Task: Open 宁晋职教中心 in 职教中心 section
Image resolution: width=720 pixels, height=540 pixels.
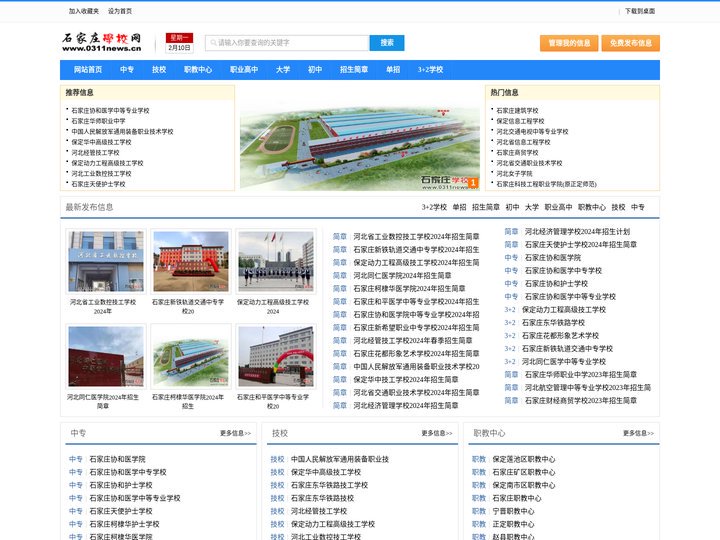Action: (x=513, y=512)
